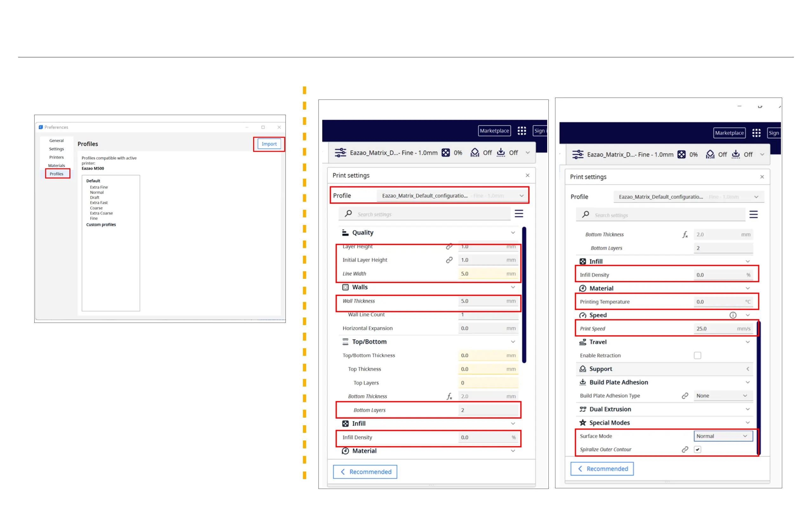Toggle the Enable Retraction checkbox
Screen dimensions: 812x507
coord(697,356)
